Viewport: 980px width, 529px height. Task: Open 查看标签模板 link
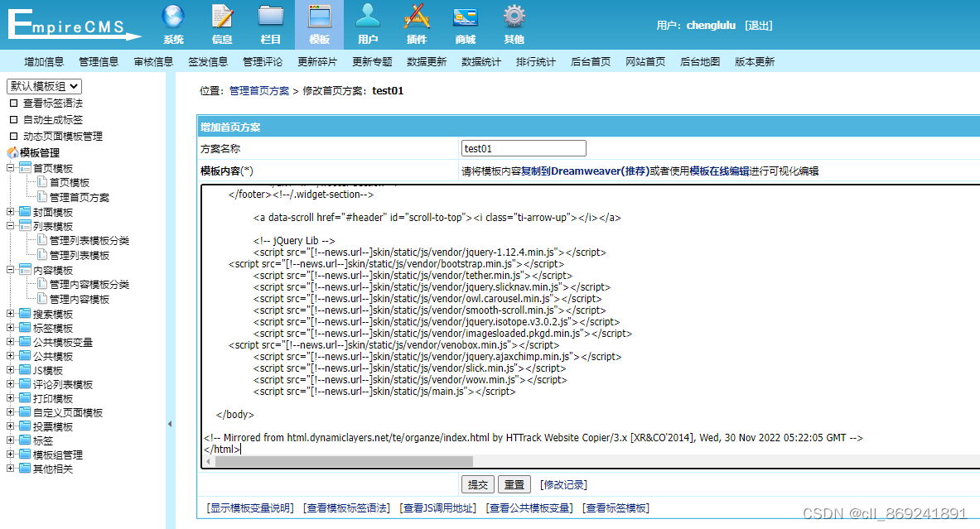(616, 508)
